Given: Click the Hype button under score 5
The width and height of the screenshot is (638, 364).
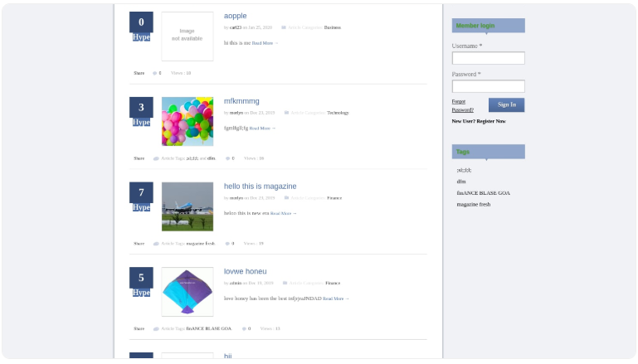Looking at the screenshot, I should [x=141, y=293].
